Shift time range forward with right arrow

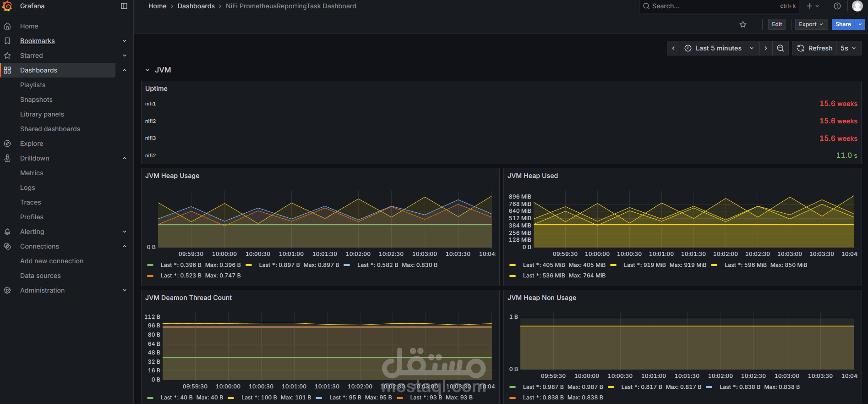[x=765, y=48]
